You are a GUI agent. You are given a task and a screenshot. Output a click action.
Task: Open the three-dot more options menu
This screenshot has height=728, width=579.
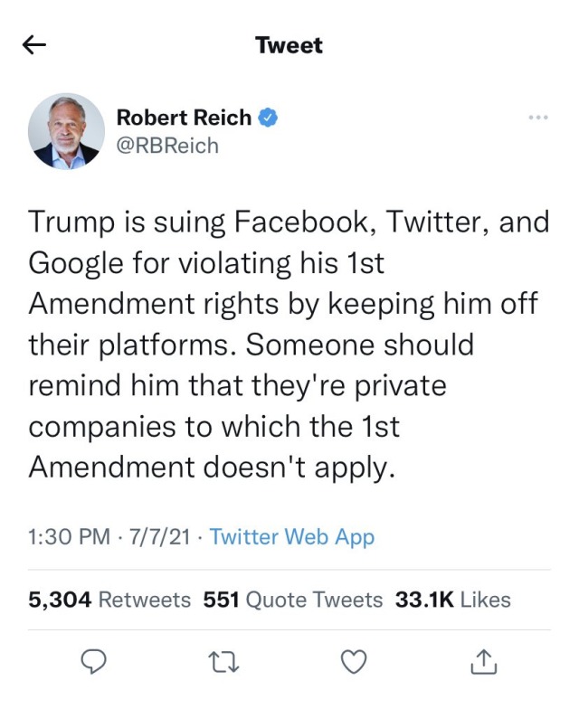[x=537, y=118]
